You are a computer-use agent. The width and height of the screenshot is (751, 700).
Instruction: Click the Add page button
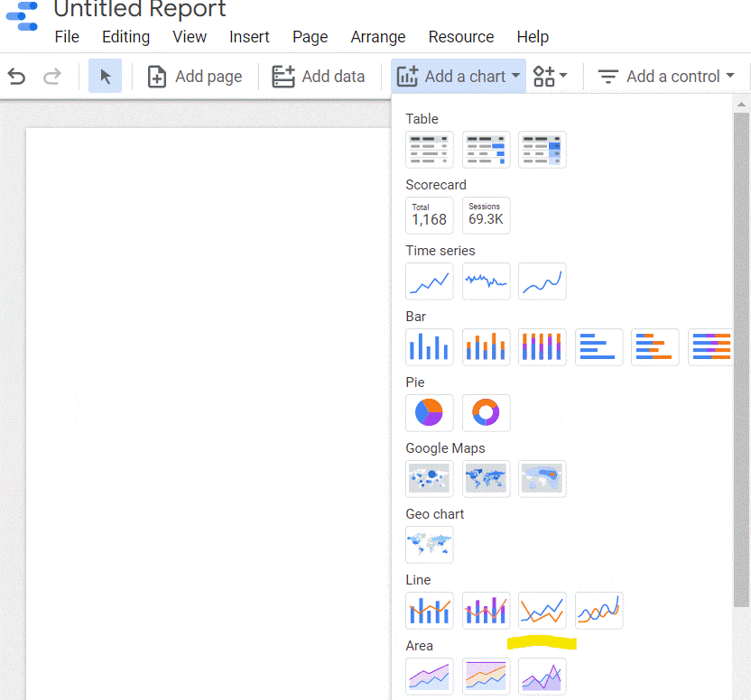click(195, 77)
